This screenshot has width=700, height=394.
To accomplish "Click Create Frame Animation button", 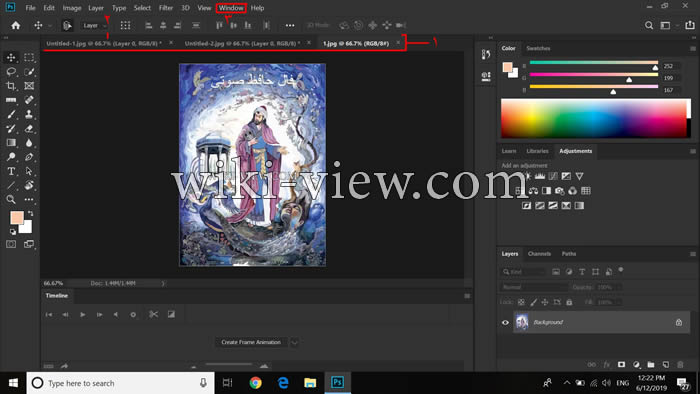I will pyautogui.click(x=251, y=342).
